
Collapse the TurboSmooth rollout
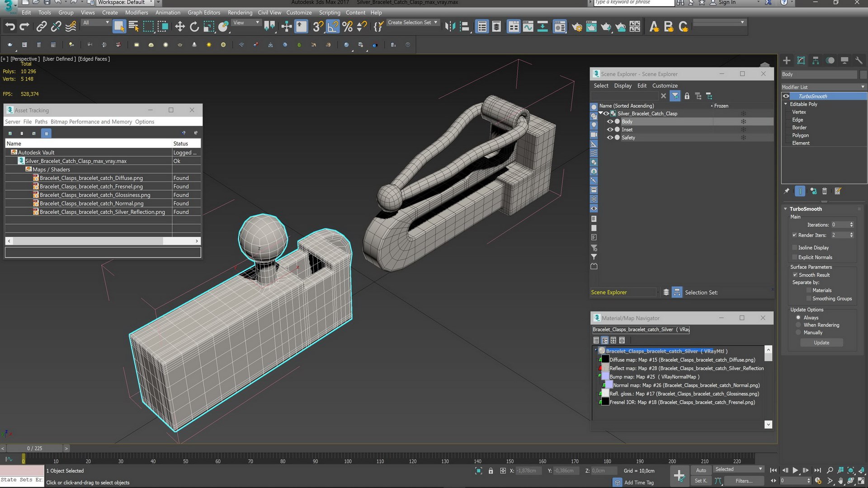[786, 209]
